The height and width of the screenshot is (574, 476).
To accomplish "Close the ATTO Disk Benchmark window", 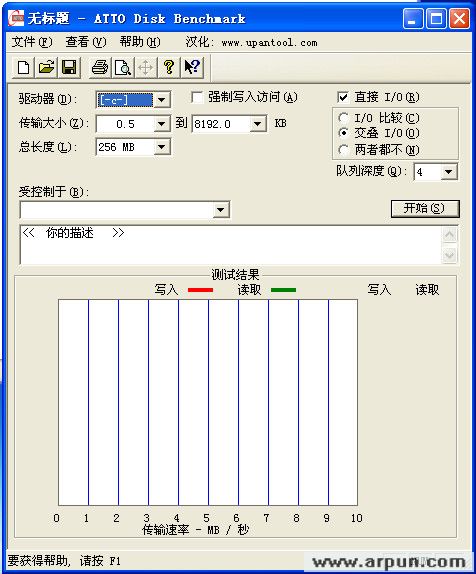I will (459, 18).
